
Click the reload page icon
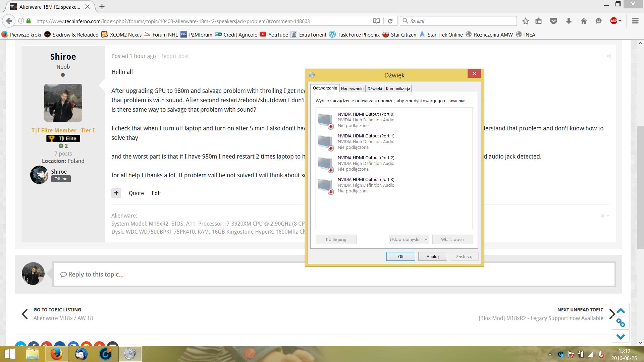point(390,21)
